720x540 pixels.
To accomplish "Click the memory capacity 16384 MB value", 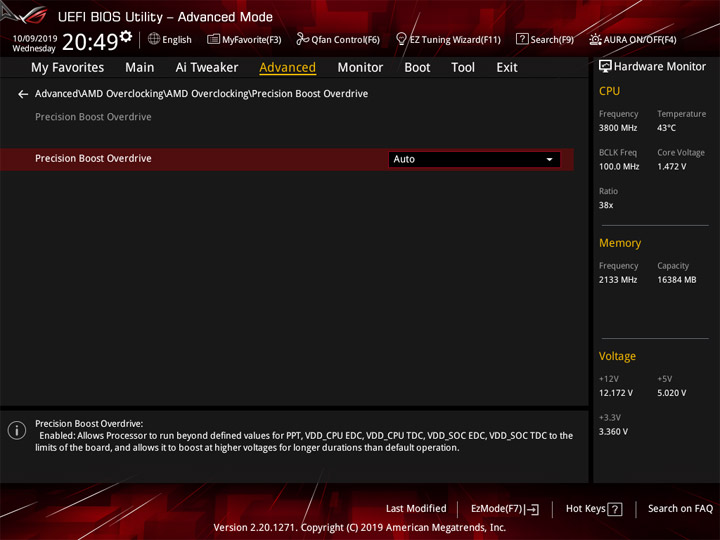I will point(676,280).
